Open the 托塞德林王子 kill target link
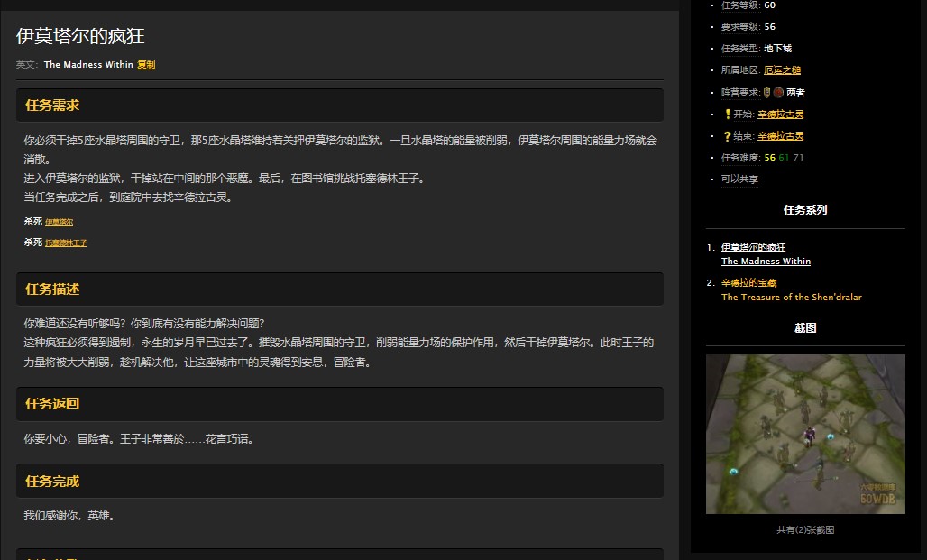This screenshot has height=560, width=927. [67, 242]
